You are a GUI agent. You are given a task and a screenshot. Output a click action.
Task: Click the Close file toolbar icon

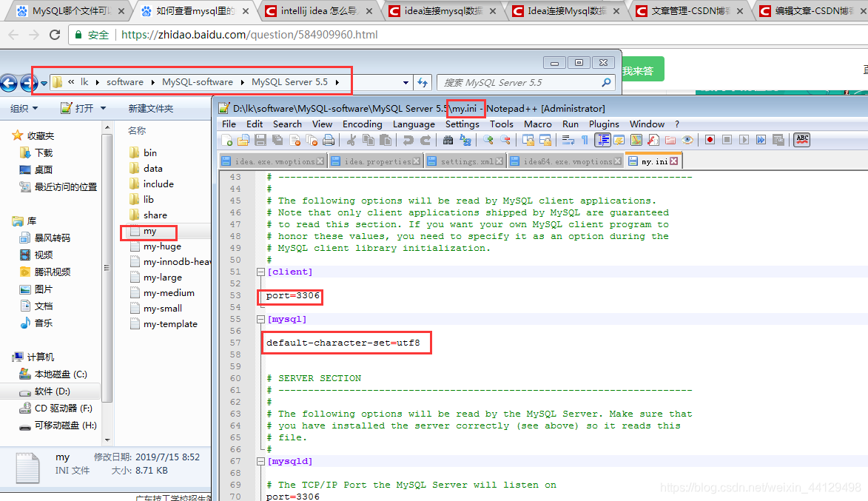295,140
